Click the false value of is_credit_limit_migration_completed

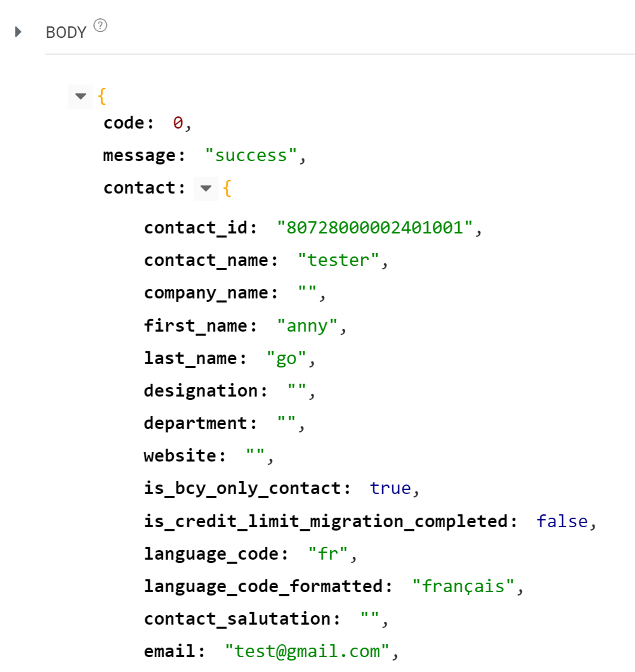click(562, 521)
